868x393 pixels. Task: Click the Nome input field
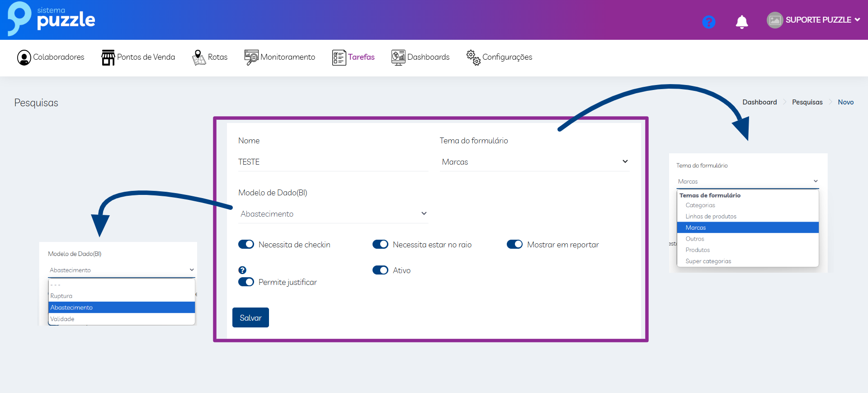point(333,162)
